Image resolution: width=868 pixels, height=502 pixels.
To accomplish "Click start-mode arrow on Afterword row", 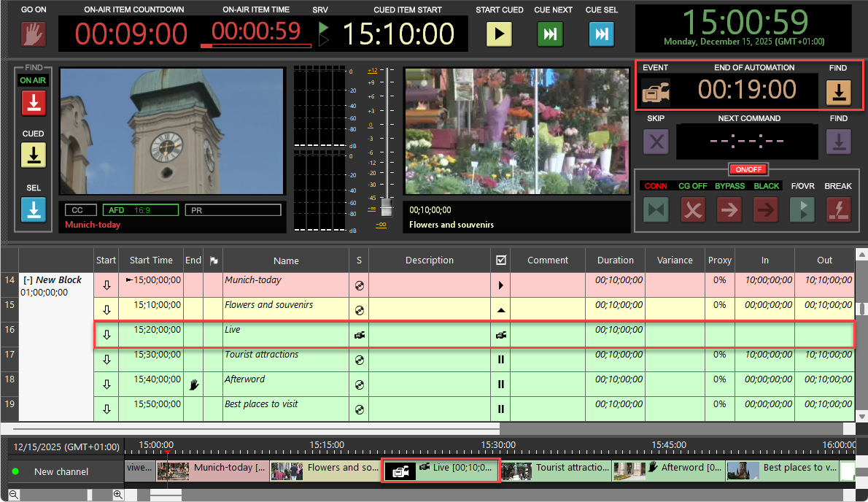I will pyautogui.click(x=106, y=385).
